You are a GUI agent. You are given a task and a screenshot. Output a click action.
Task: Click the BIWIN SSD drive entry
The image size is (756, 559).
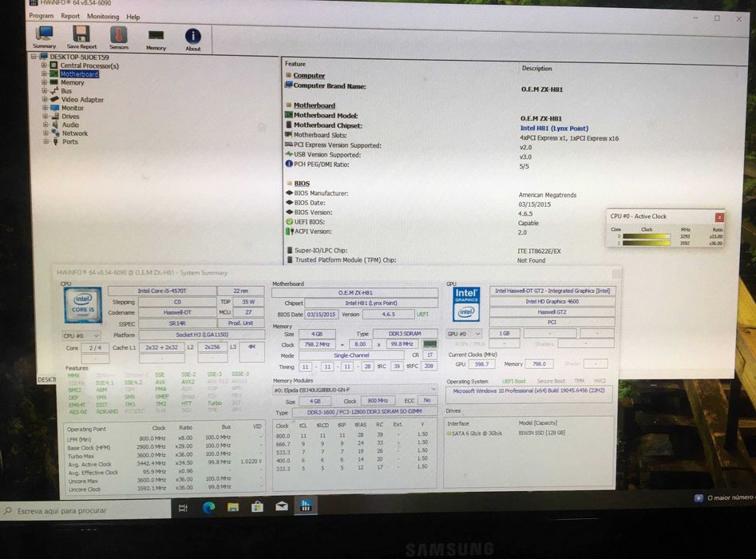541,433
